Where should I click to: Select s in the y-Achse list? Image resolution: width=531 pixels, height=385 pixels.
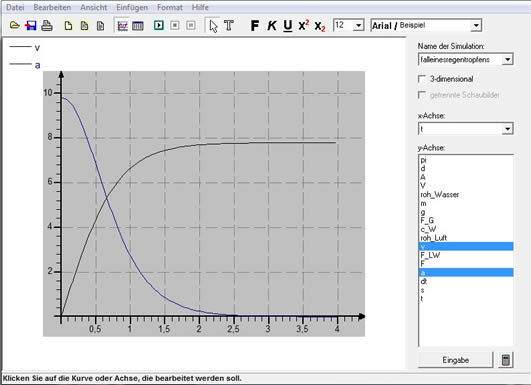click(x=466, y=290)
